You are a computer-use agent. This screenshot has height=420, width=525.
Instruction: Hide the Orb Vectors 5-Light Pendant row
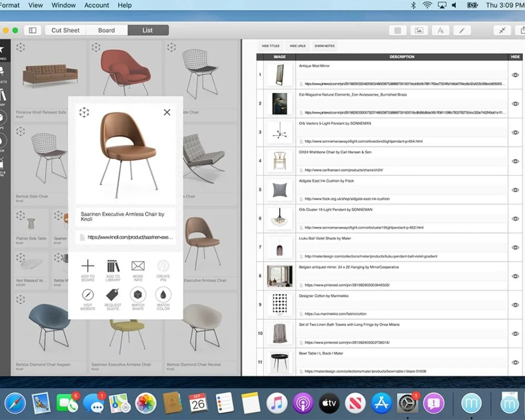(x=516, y=132)
